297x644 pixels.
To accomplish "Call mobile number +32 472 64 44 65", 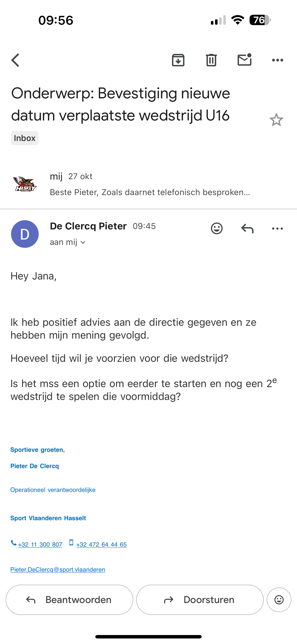I will (101, 544).
